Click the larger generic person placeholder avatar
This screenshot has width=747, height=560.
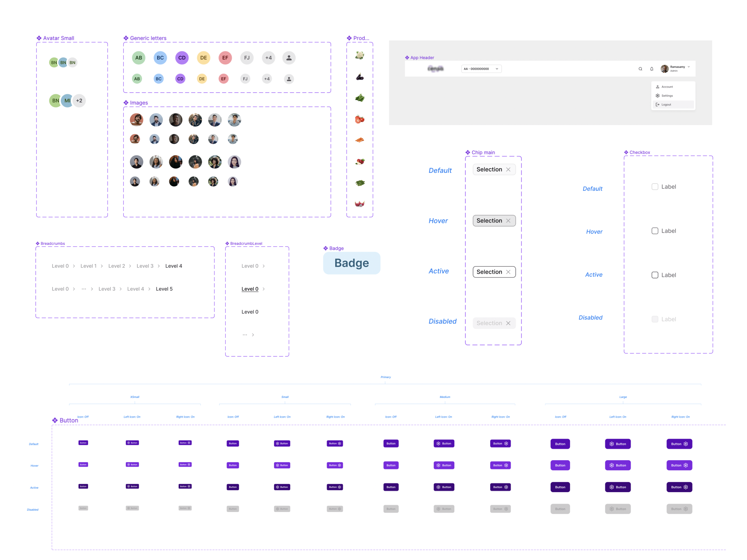(x=289, y=58)
